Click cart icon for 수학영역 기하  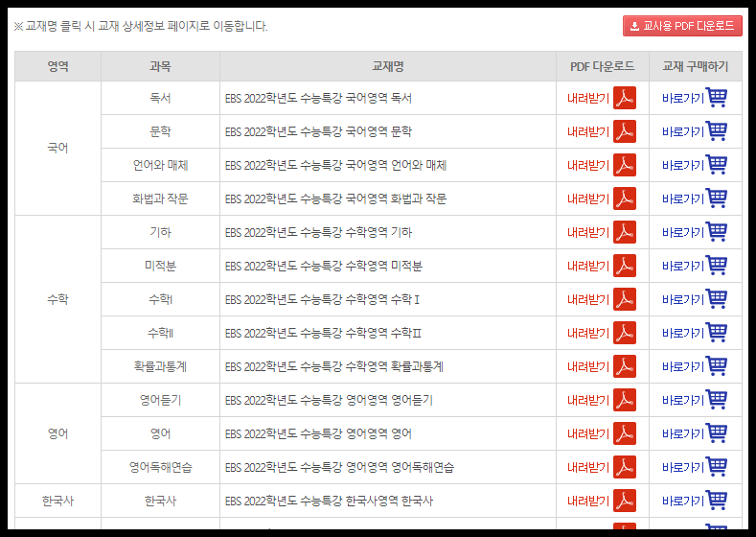click(x=716, y=231)
